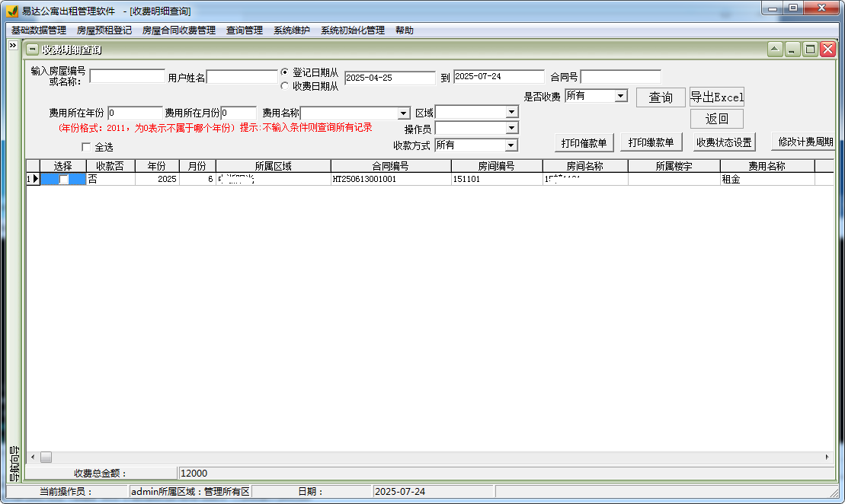Open the 区域 dropdown
The height and width of the screenshot is (504, 845).
512,111
